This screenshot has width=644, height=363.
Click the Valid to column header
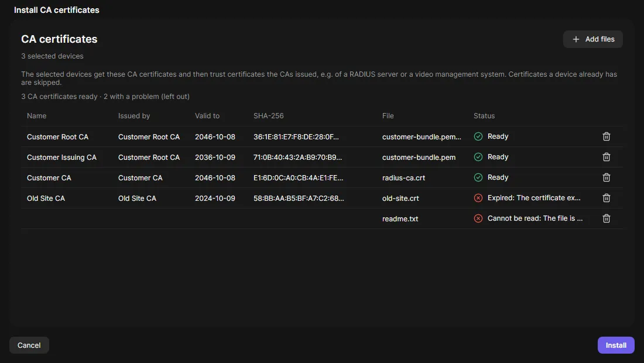pyautogui.click(x=207, y=116)
